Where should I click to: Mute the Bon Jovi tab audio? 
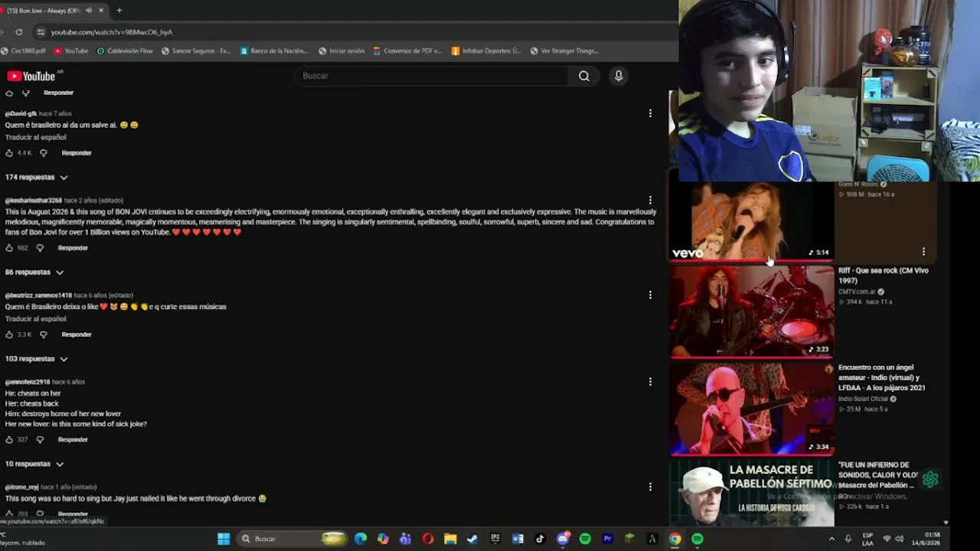(x=90, y=11)
